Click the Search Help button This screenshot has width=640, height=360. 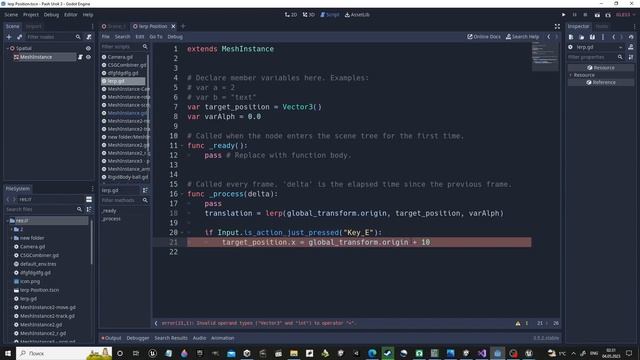522,37
